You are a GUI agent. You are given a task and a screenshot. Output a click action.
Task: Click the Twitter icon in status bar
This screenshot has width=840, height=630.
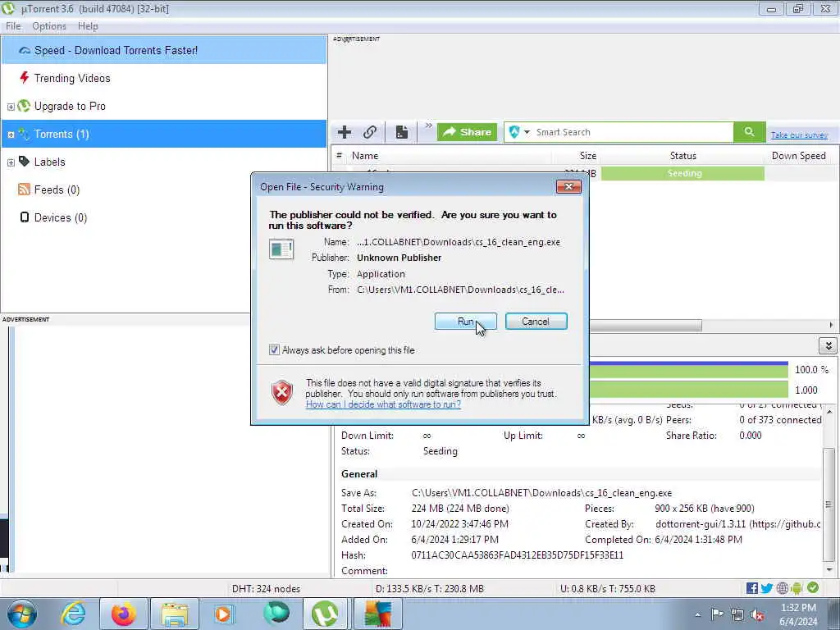point(767,588)
